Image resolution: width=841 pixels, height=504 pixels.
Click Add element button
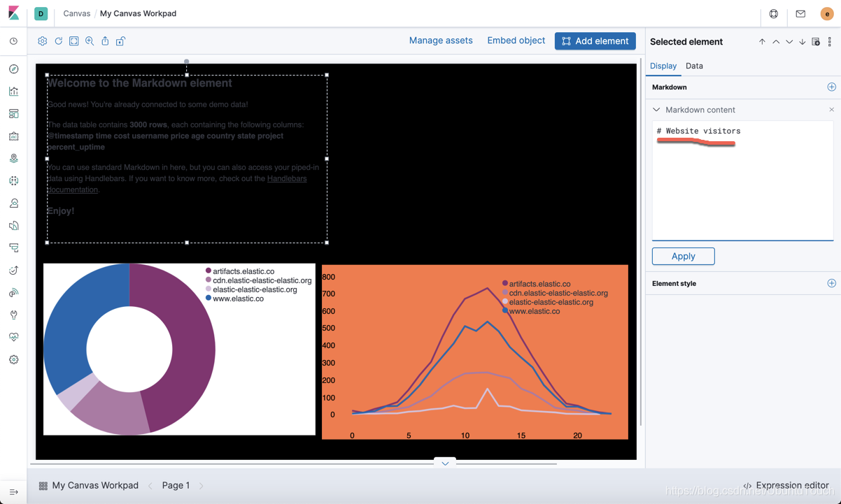click(x=595, y=41)
